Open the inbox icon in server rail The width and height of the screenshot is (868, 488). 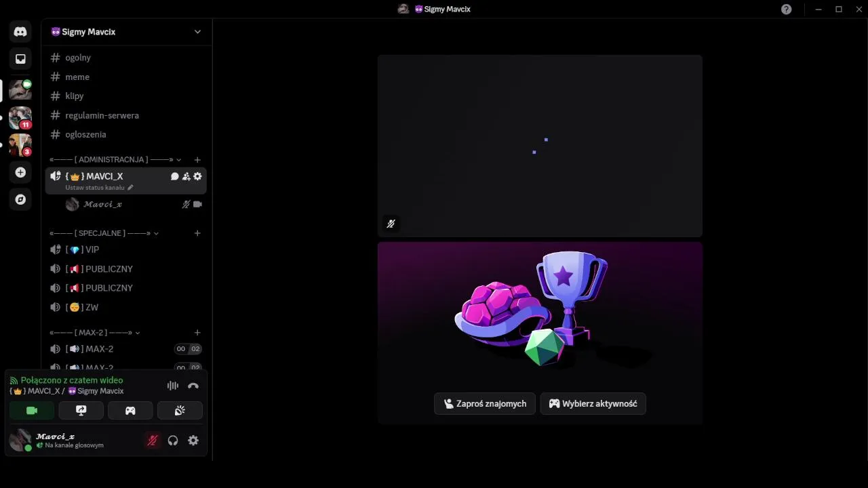click(x=20, y=59)
